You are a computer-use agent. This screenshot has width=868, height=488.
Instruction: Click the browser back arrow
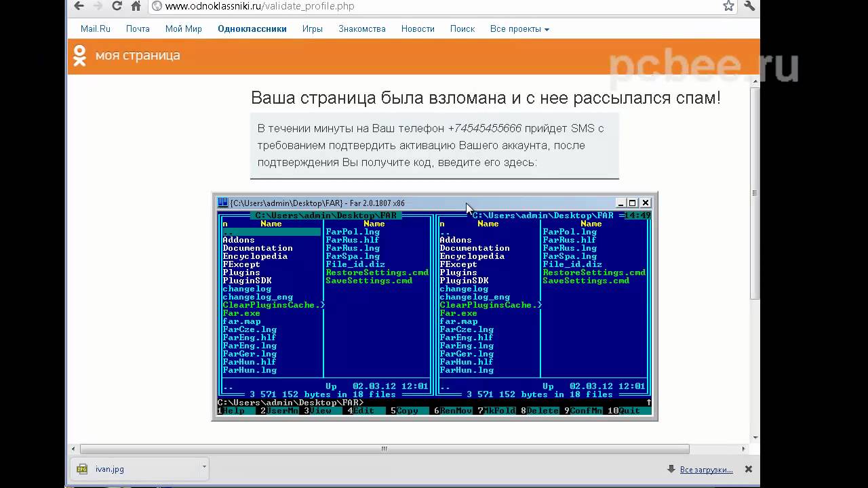point(79,6)
